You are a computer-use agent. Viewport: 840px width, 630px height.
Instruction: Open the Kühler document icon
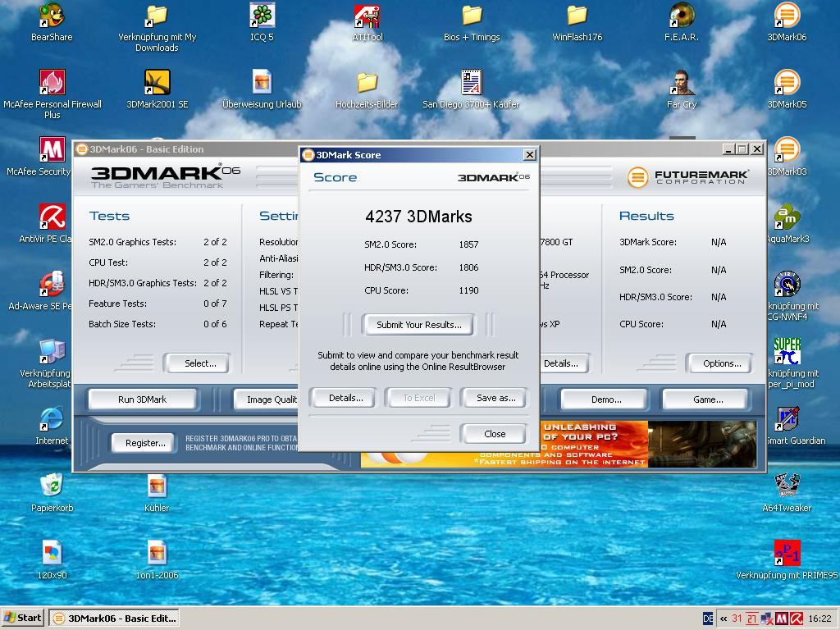[157, 486]
